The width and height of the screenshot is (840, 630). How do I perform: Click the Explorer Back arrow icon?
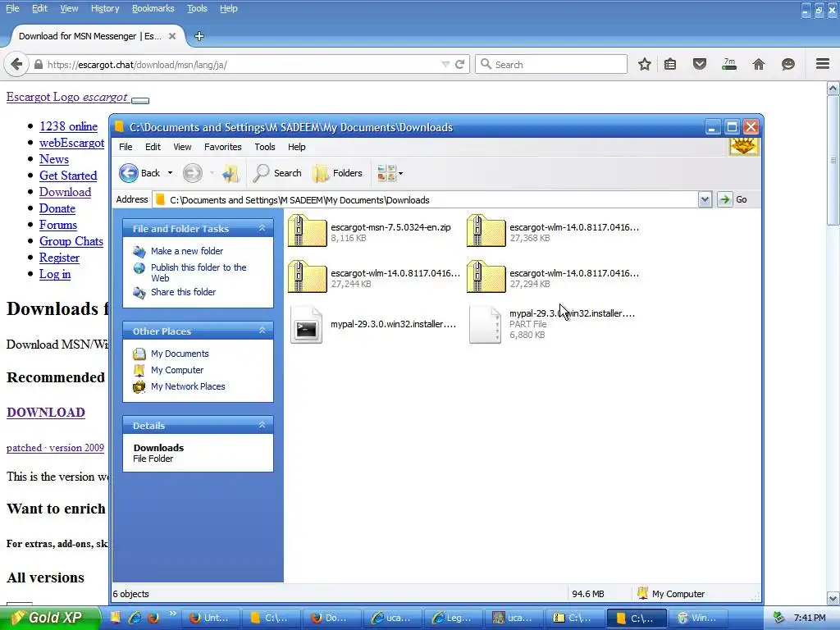129,173
